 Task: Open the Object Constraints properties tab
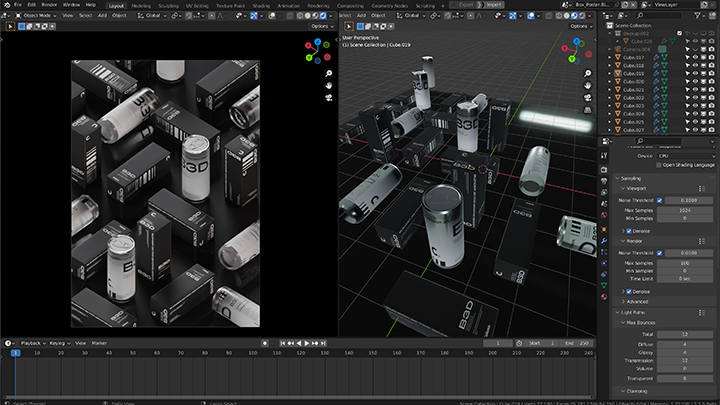coord(604,274)
